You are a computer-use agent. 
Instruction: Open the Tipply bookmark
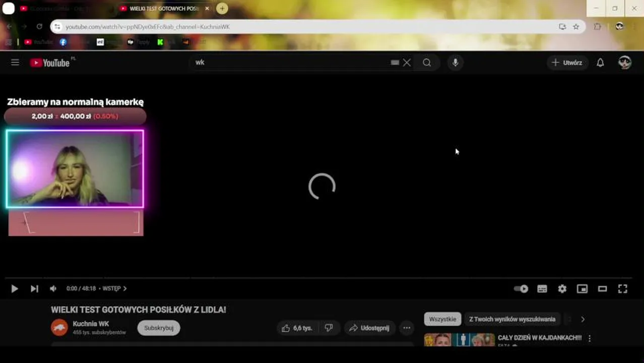pyautogui.click(x=139, y=42)
